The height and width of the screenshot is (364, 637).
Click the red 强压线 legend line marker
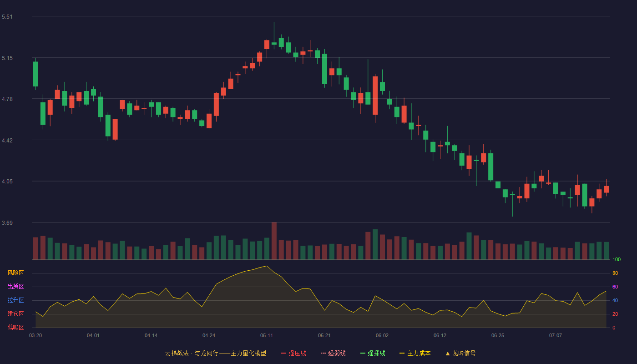(x=284, y=353)
